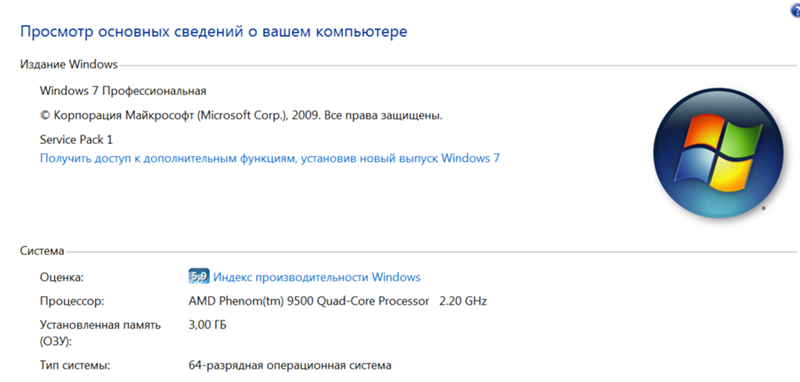This screenshot has height=382, width=800.
Task: Click the Просмотр основных сведений heading
Action: (x=214, y=32)
